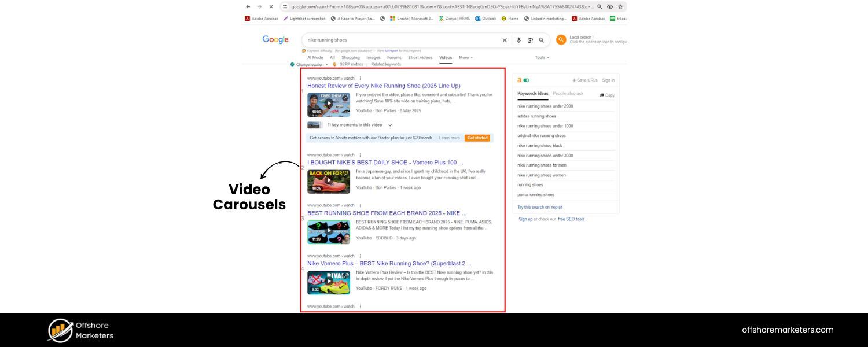Open the More dropdown in search filters
Screen dimensions: 868x347
coord(465,57)
